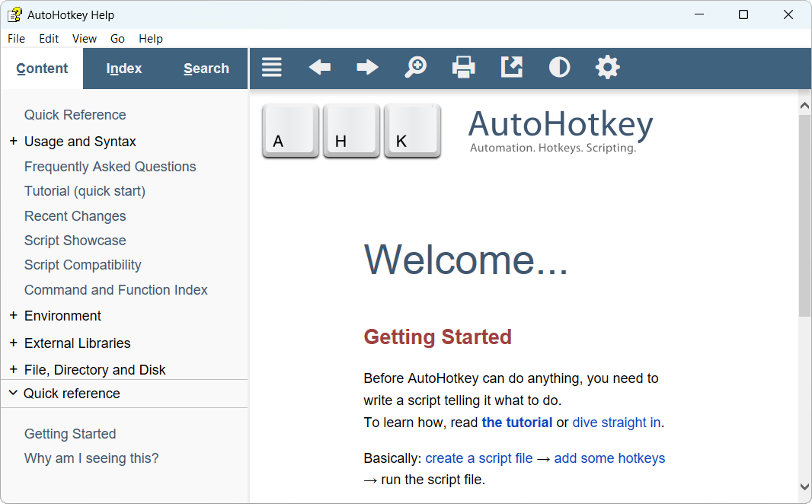812x504 pixels.
Task: Open the Go menu
Action: [x=117, y=39]
